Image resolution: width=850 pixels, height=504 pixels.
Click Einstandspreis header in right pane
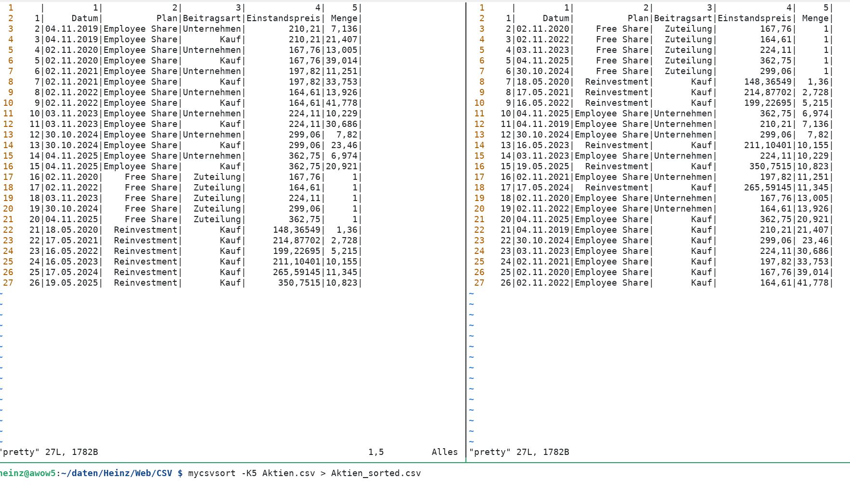(754, 18)
